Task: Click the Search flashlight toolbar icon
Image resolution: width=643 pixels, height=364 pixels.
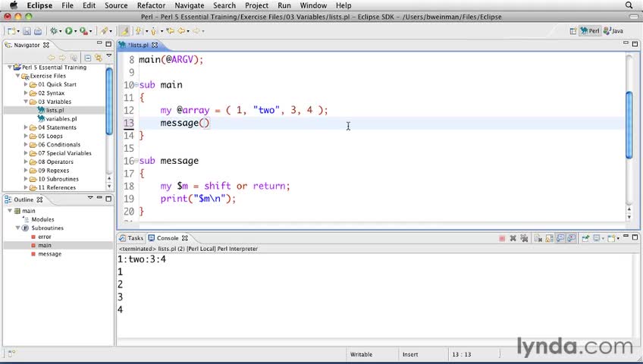Action: [x=104, y=31]
